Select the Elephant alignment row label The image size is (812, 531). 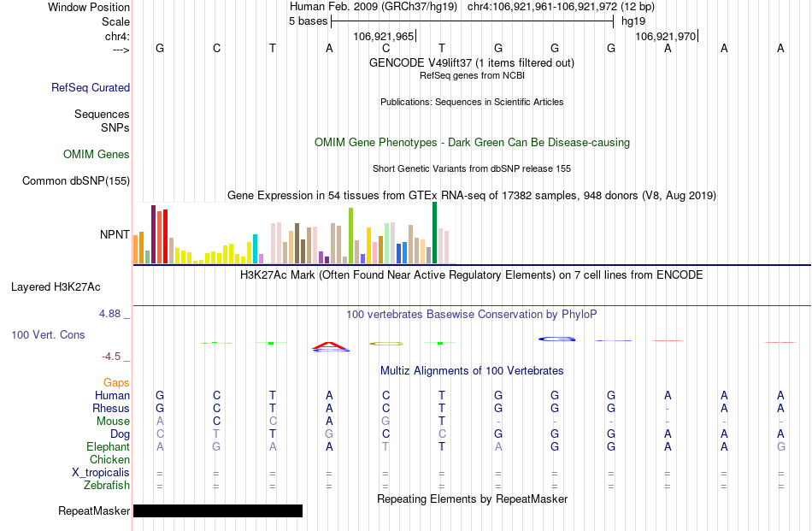tap(108, 446)
